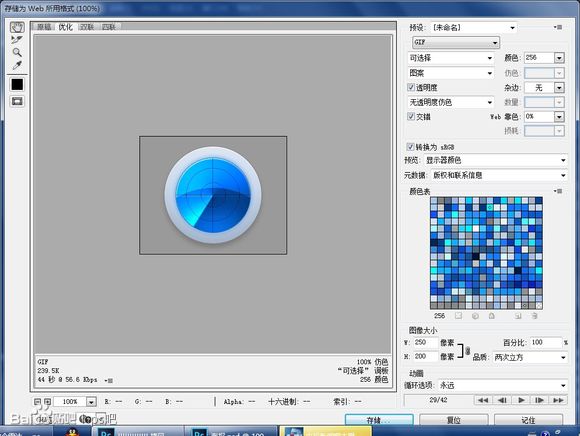Click the lock color icon below color table

pyautogui.click(x=492, y=316)
